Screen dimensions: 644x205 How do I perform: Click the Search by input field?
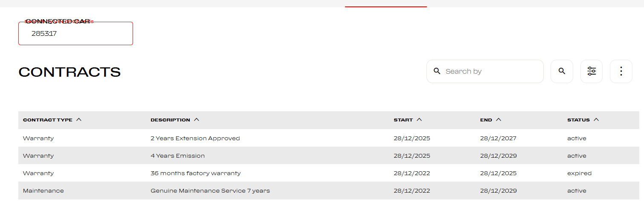(490, 71)
